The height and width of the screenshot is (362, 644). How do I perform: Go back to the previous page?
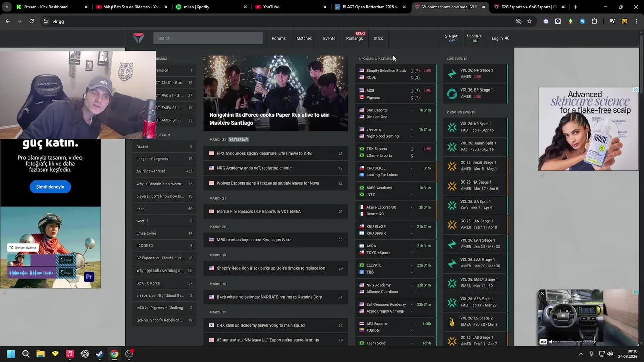click(7, 21)
